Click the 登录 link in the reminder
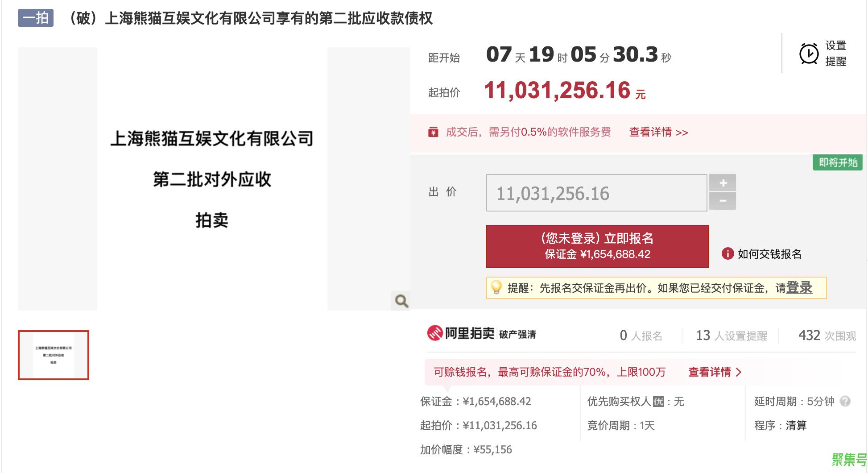 tap(799, 288)
